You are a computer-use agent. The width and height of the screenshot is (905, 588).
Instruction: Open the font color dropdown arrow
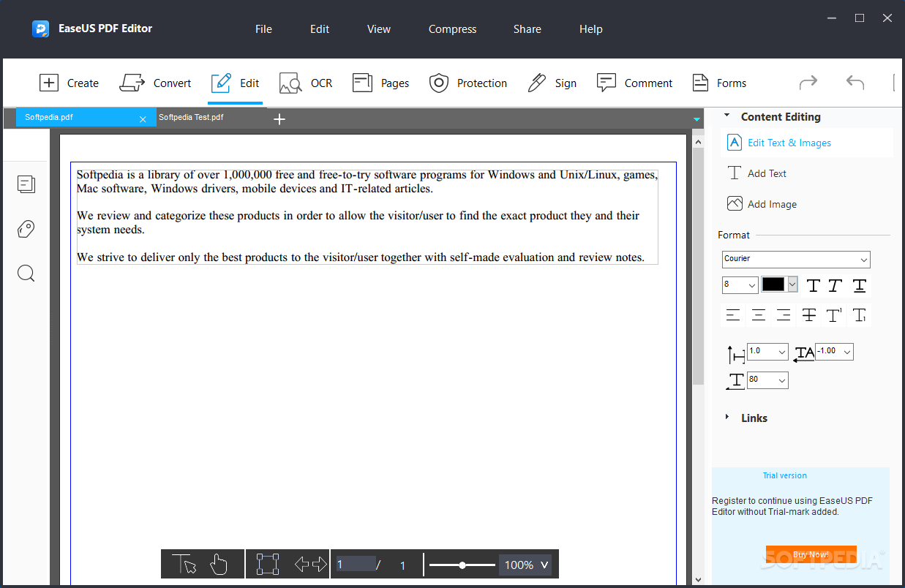[792, 284]
